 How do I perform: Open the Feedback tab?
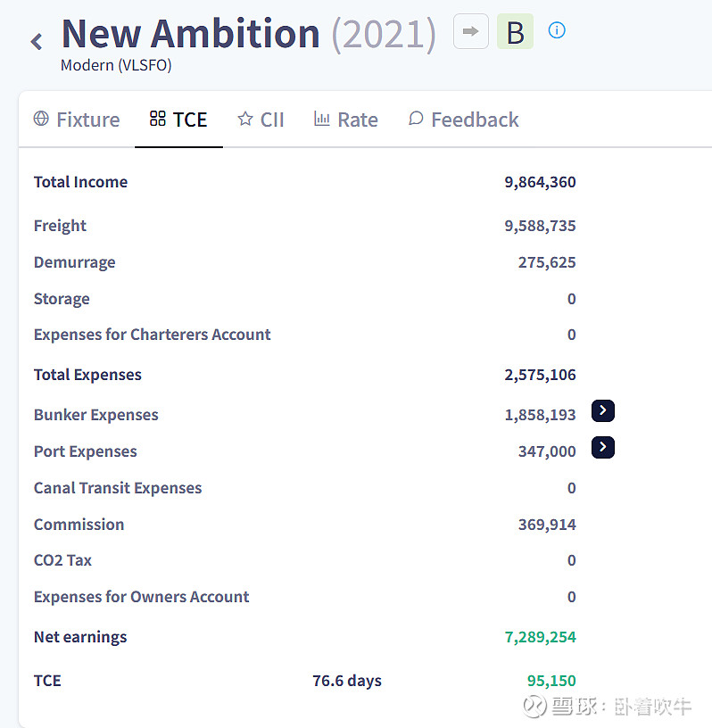[475, 120]
